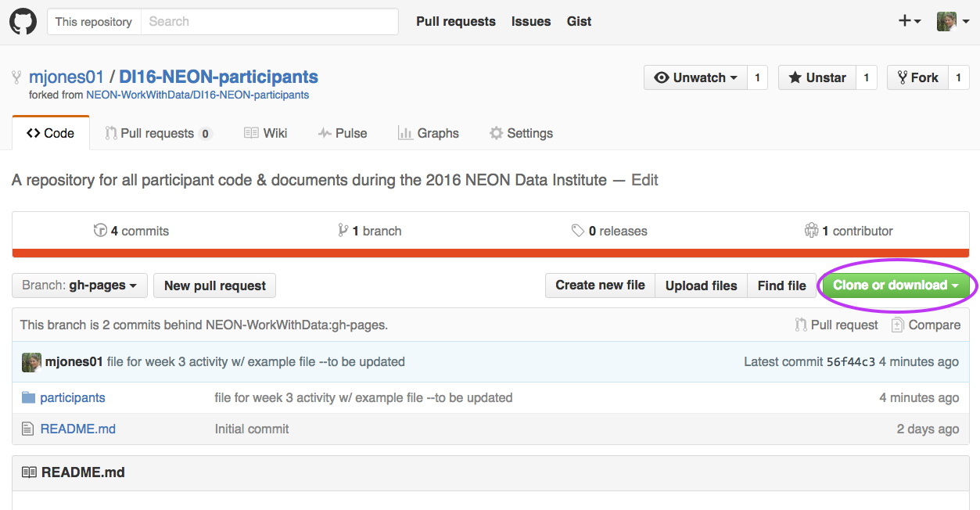Click the fork count beside Fork

coord(959,77)
